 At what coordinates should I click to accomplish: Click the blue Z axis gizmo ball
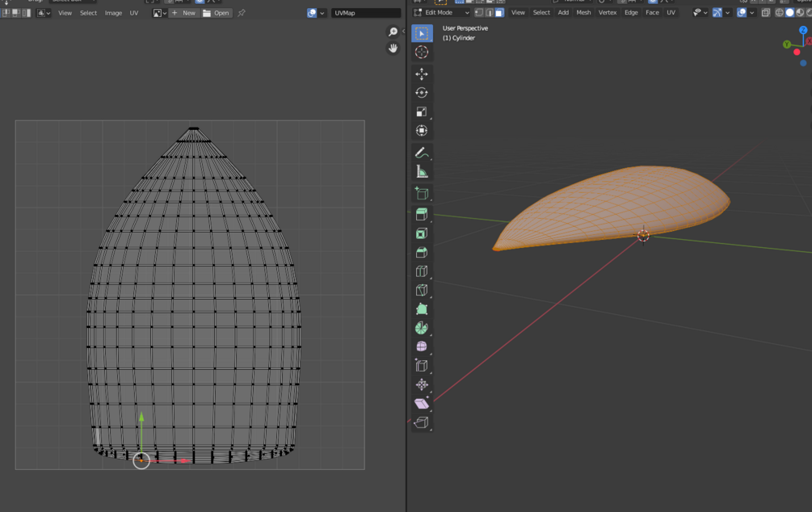803,30
